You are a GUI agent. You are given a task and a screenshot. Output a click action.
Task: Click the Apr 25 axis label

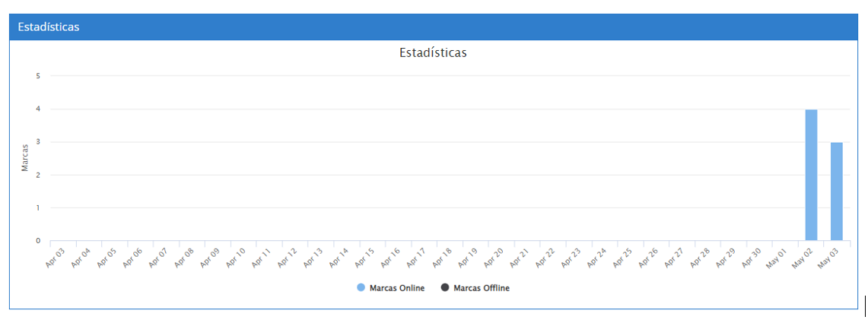[622, 257]
